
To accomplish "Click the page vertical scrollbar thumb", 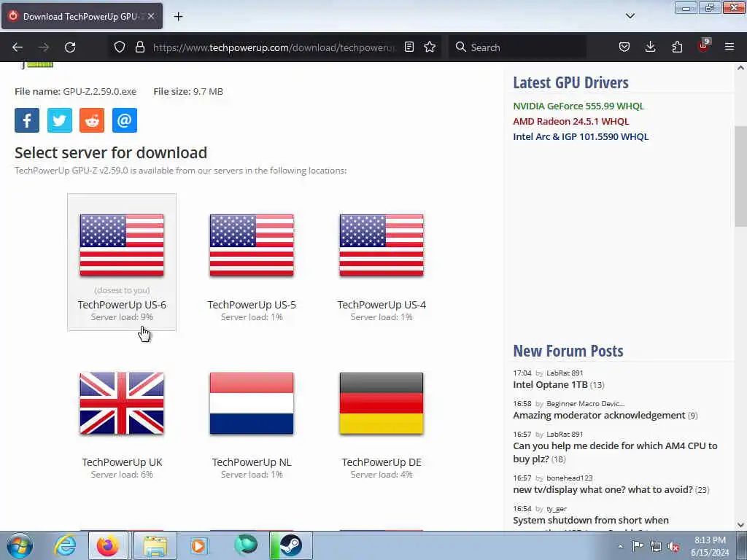I will coord(740,177).
